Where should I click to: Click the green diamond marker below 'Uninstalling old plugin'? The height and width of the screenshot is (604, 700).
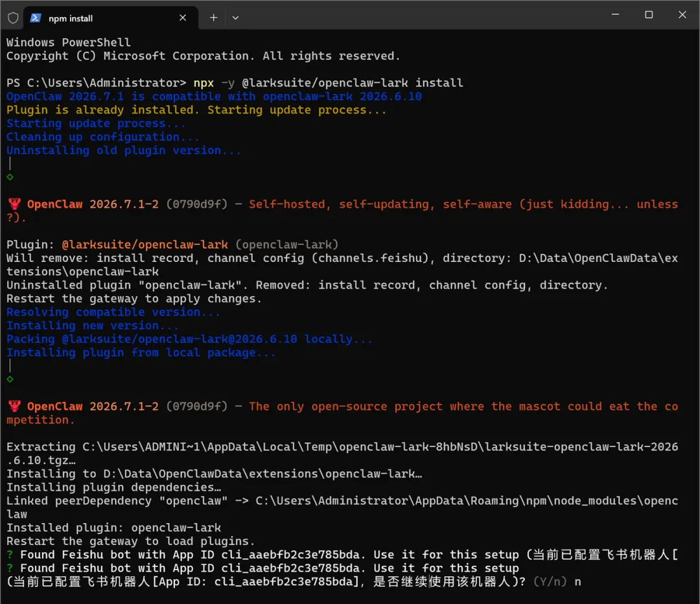click(10, 177)
